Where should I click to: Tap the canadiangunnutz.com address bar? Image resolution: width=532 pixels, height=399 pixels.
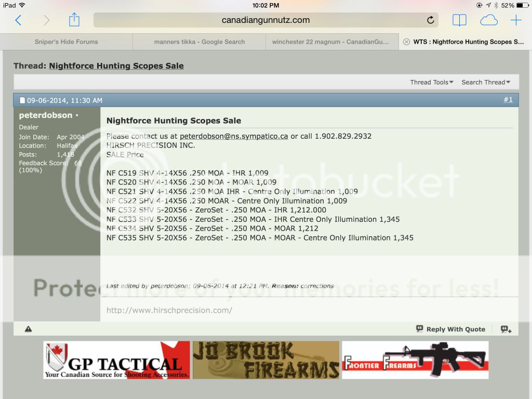265,20
